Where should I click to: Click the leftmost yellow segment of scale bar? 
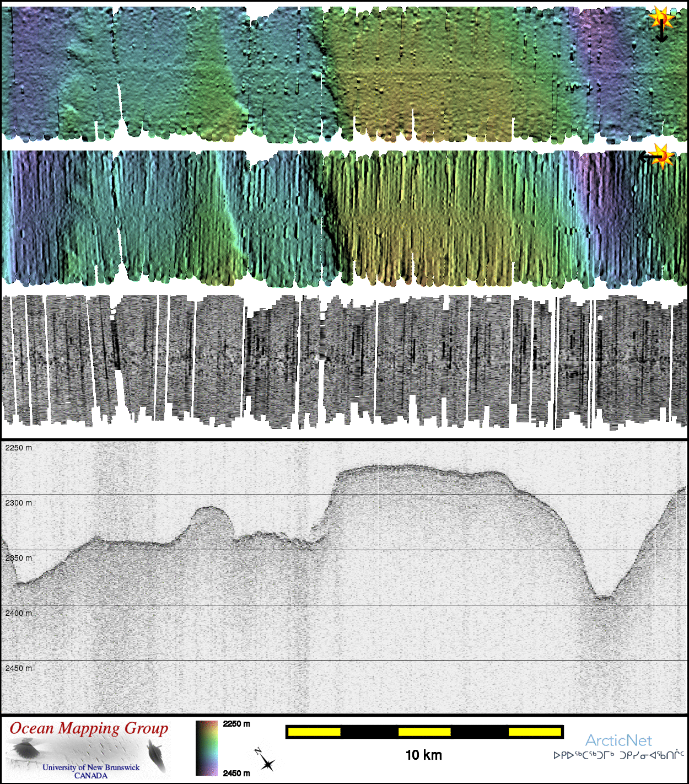click(314, 732)
